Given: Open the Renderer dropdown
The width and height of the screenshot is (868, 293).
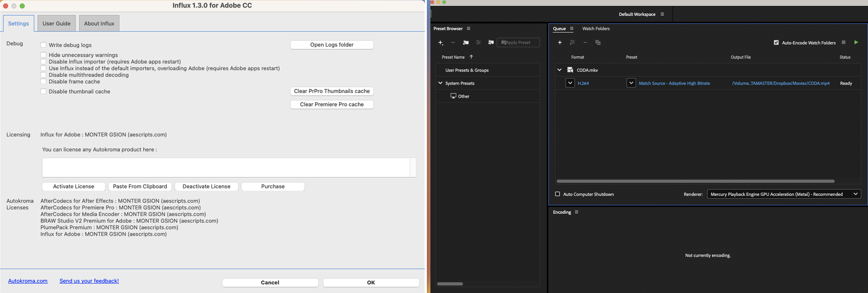Looking at the screenshot, I should (x=783, y=194).
